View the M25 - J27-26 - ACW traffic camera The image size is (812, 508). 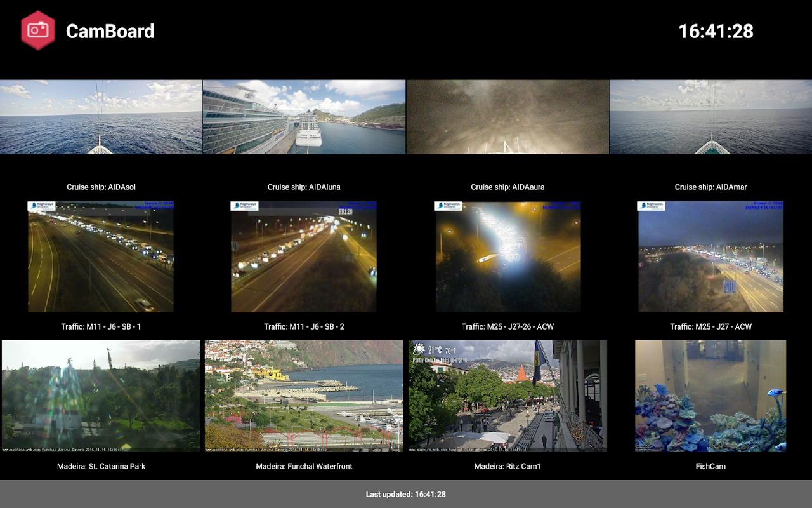(507, 257)
